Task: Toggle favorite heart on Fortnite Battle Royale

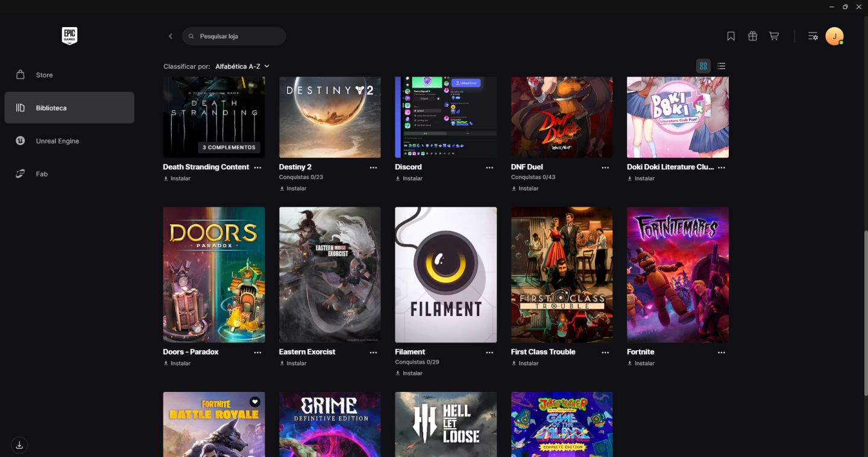Action: (255, 402)
